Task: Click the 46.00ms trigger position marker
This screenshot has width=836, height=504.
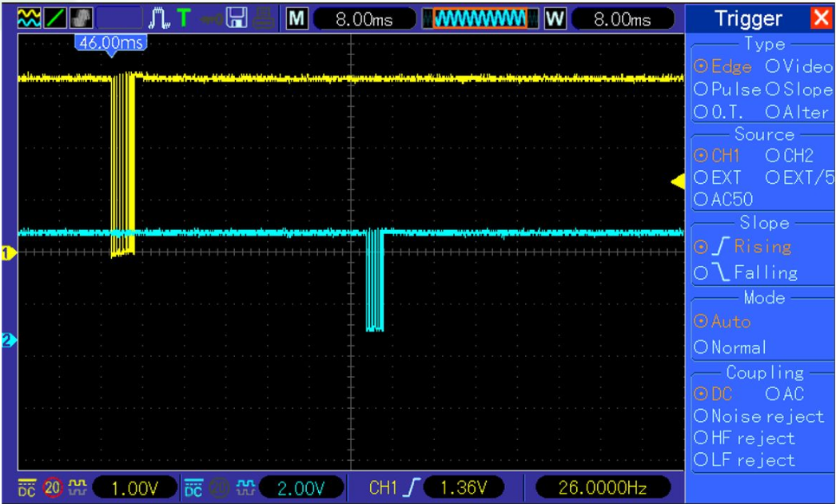Action: tap(111, 43)
